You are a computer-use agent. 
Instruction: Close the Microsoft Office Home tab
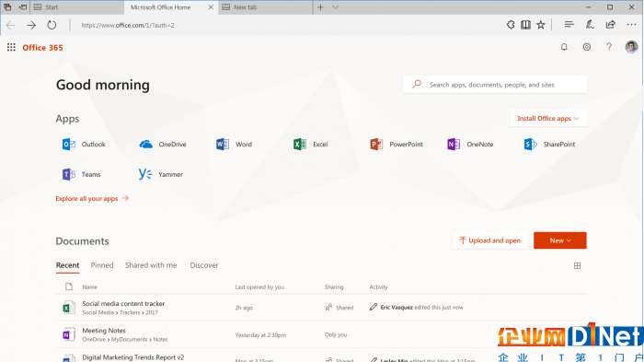211,7
